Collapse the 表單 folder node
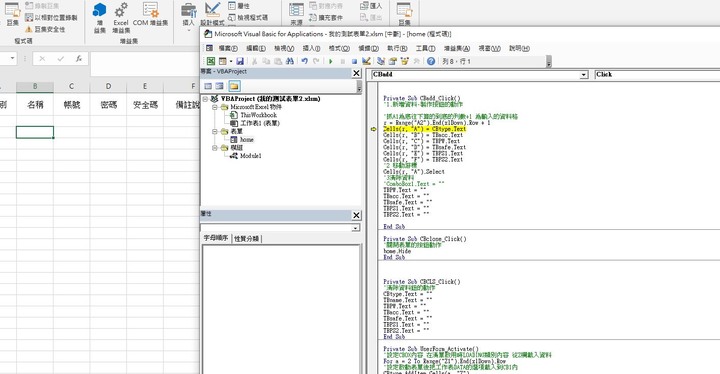Image resolution: width=720 pixels, height=374 pixels. [214, 131]
